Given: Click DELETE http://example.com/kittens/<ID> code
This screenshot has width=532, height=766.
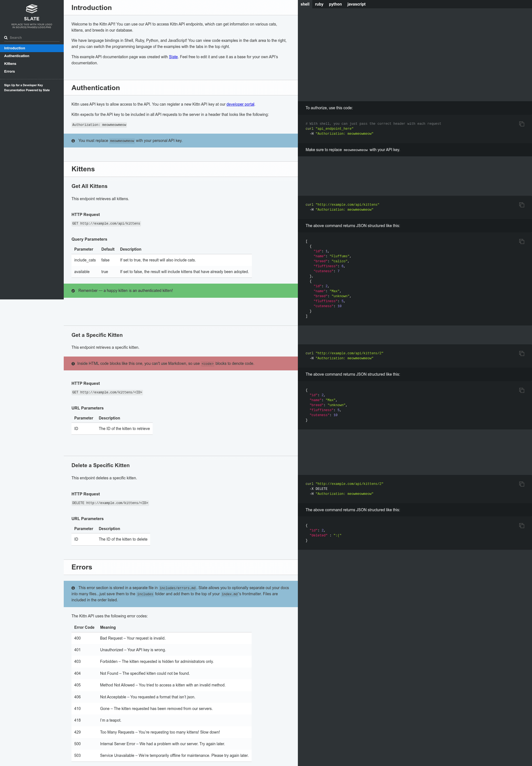Looking at the screenshot, I should tap(110, 503).
